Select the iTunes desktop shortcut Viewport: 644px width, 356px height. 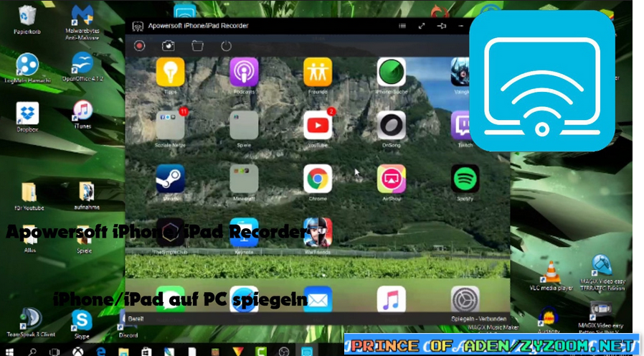point(82,115)
